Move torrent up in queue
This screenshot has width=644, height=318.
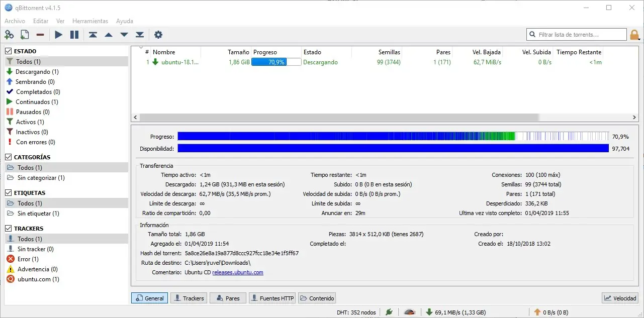108,35
